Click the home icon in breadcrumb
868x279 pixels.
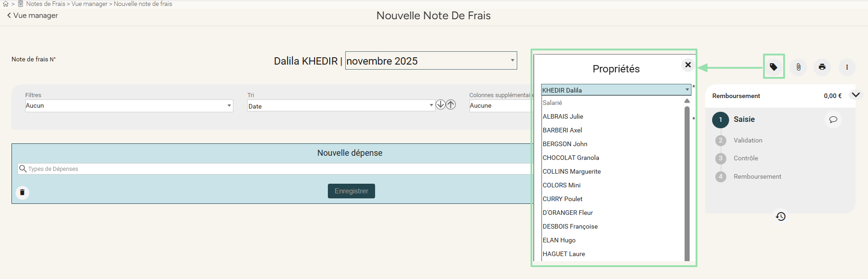pyautogui.click(x=6, y=4)
